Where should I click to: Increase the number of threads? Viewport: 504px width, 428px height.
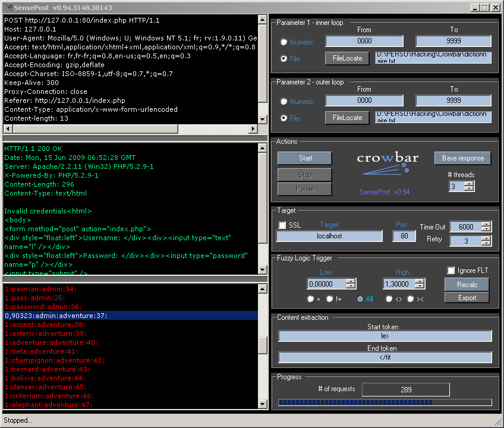click(469, 183)
